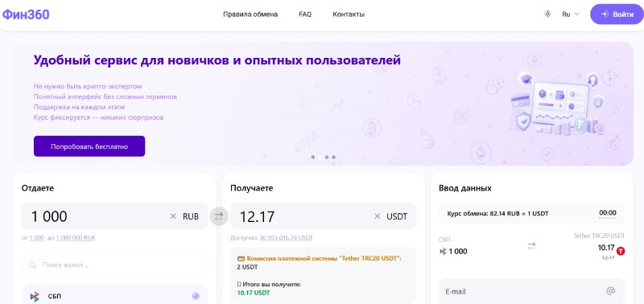Click the Итого вы получите label

[x=272, y=284]
